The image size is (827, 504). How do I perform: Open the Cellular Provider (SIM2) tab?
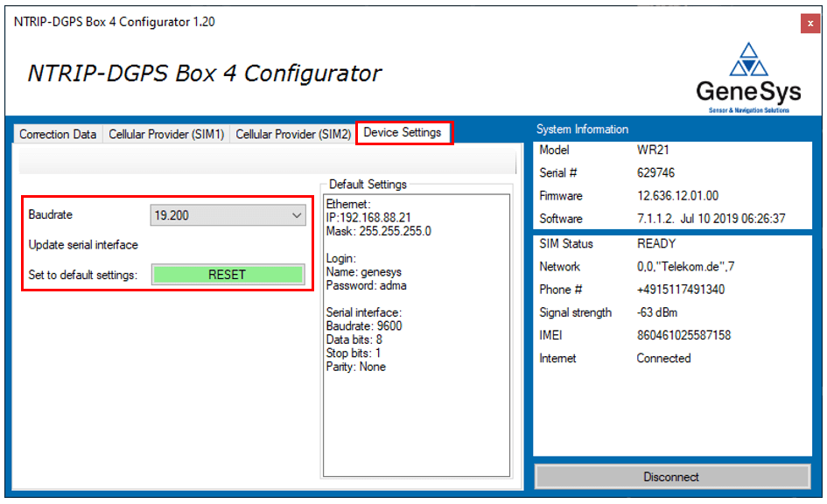tap(292, 134)
